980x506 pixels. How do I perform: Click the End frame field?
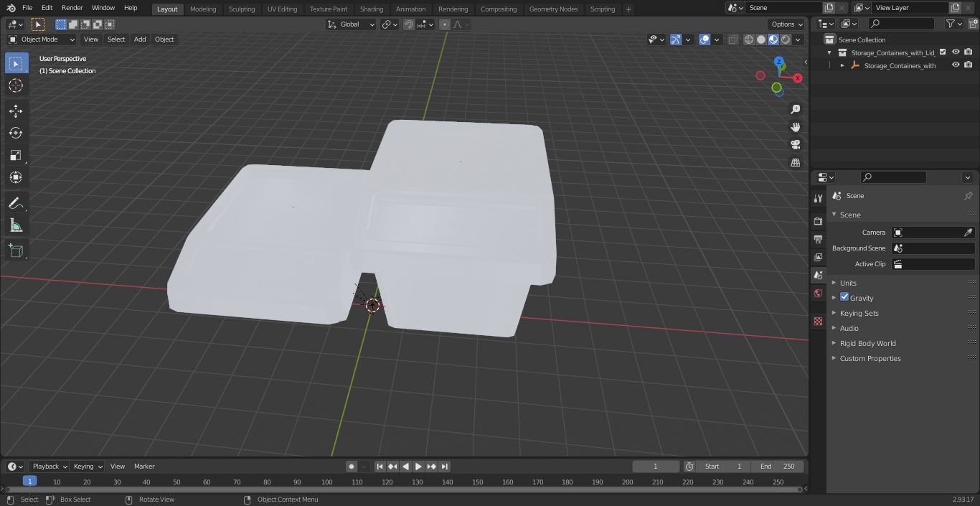pyautogui.click(x=778, y=467)
